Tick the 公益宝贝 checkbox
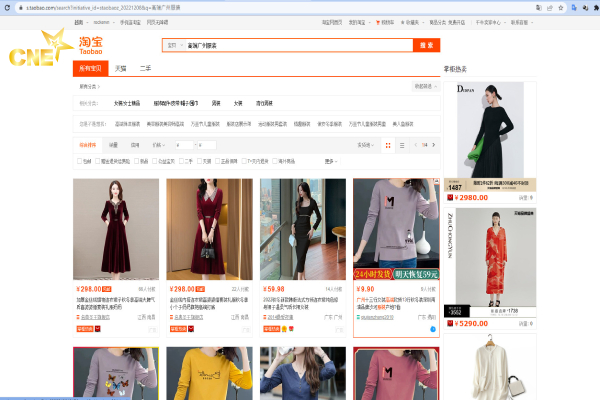This screenshot has width=600, height=400. [155, 161]
